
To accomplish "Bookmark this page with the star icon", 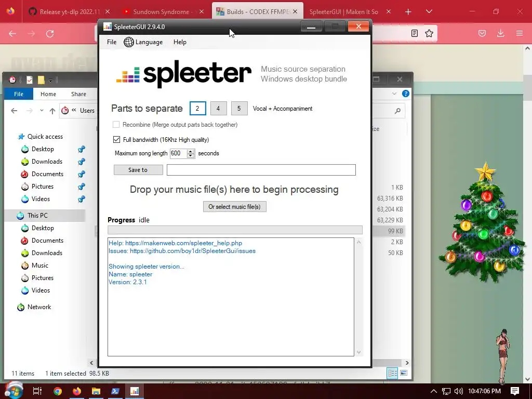I will coord(429,33).
